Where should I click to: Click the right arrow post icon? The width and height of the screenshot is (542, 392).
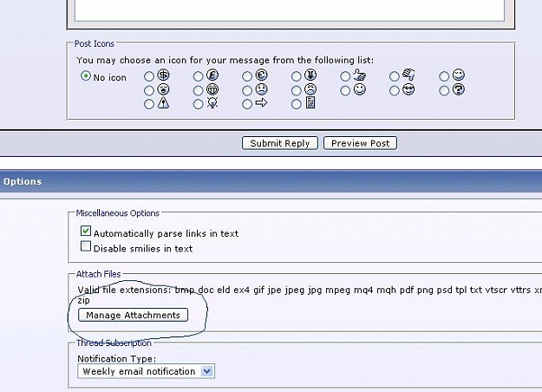tap(261, 102)
